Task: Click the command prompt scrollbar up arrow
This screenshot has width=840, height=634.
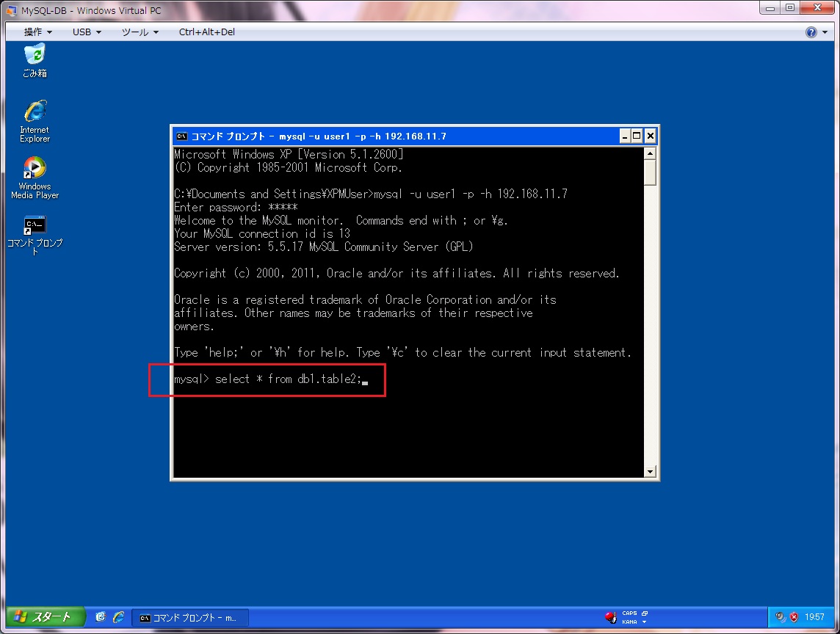Action: coord(650,153)
